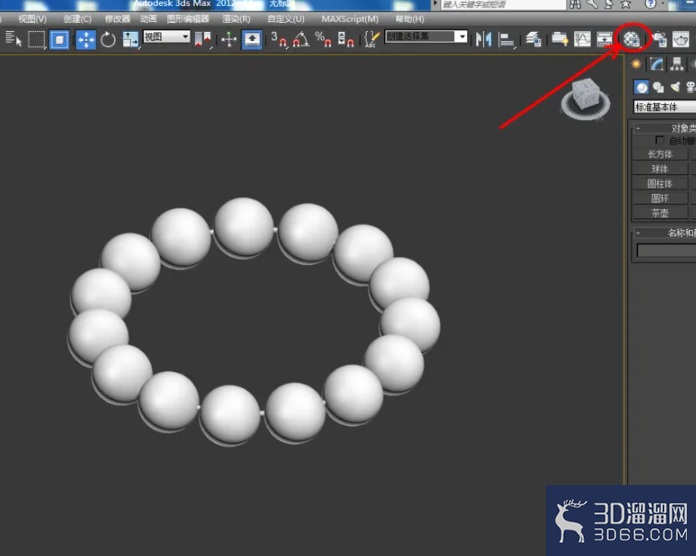Switch to the Hierarchy panel tab
Viewport: 696px width, 556px height.
coord(677,64)
